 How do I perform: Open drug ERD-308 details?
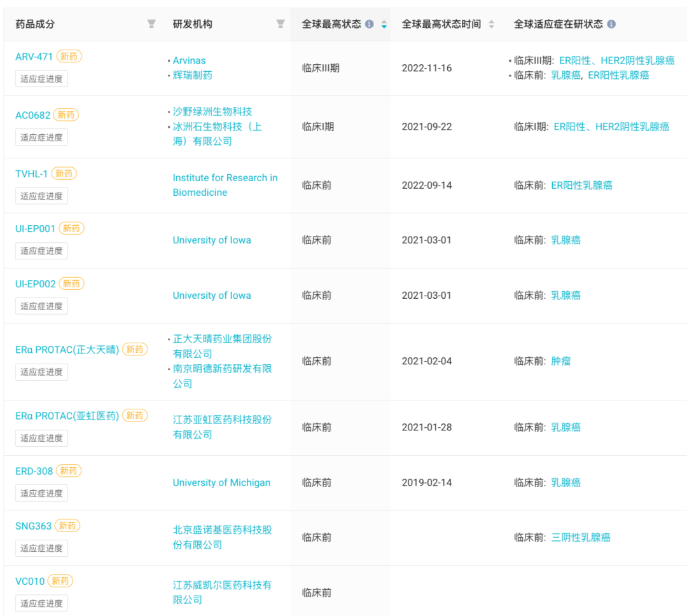(x=34, y=471)
